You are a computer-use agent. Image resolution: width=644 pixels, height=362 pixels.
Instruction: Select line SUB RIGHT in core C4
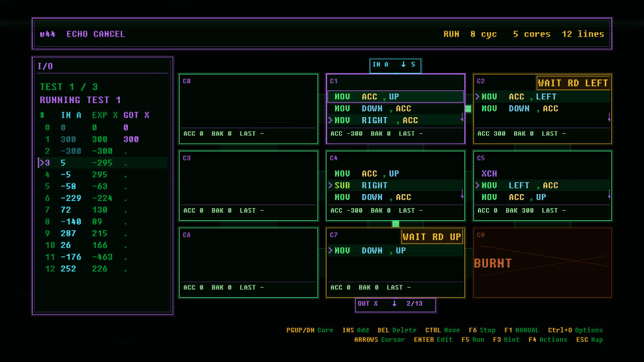pyautogui.click(x=395, y=186)
